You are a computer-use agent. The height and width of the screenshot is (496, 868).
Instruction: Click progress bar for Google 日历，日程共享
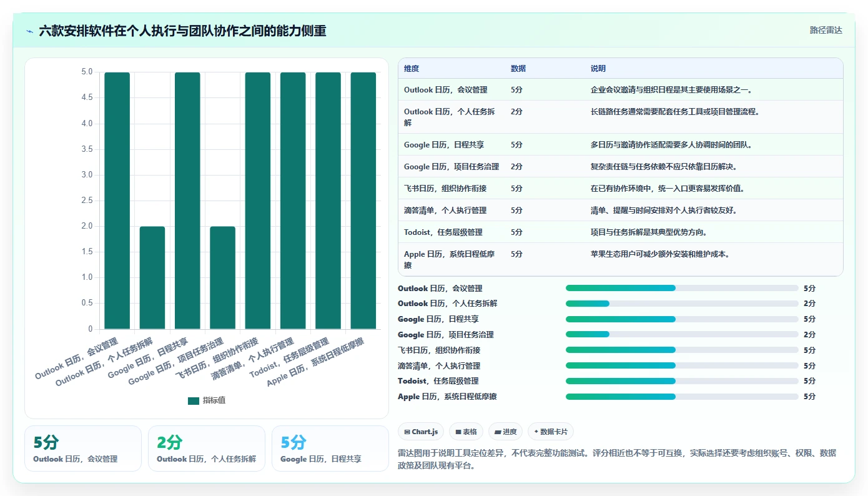[682, 319]
